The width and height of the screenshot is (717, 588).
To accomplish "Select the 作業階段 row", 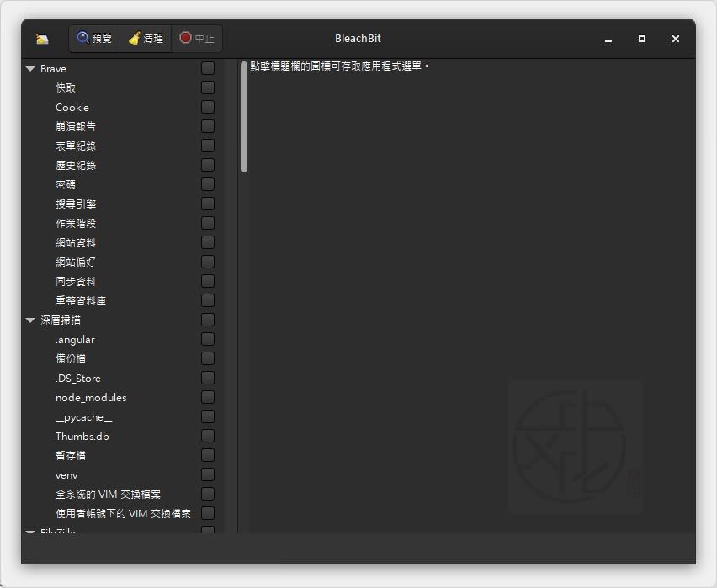I will tap(76, 224).
